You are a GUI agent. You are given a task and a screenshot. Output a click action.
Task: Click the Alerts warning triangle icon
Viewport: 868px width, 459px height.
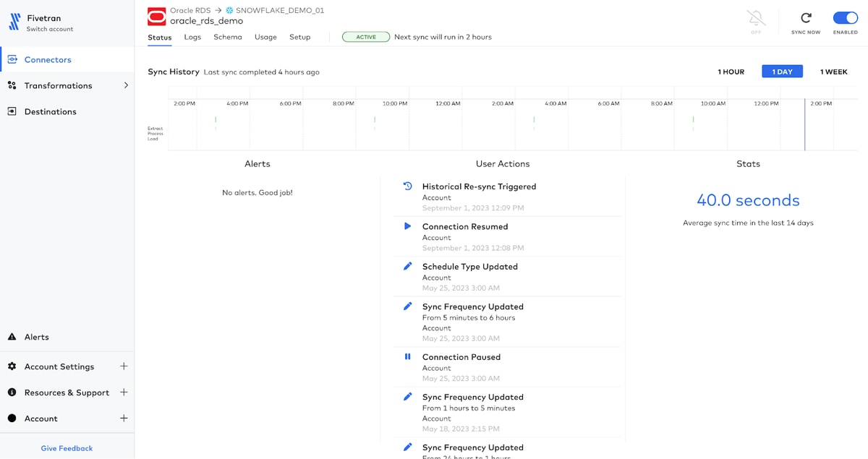12,337
